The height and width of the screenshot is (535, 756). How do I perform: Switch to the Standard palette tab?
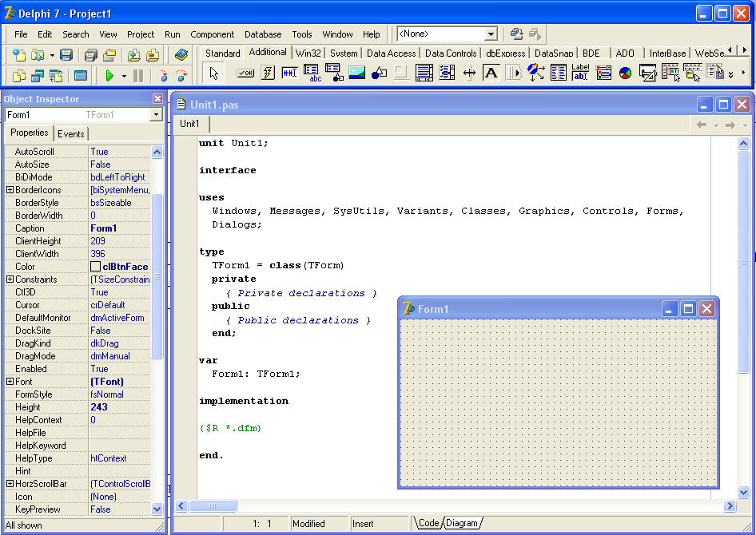click(222, 53)
